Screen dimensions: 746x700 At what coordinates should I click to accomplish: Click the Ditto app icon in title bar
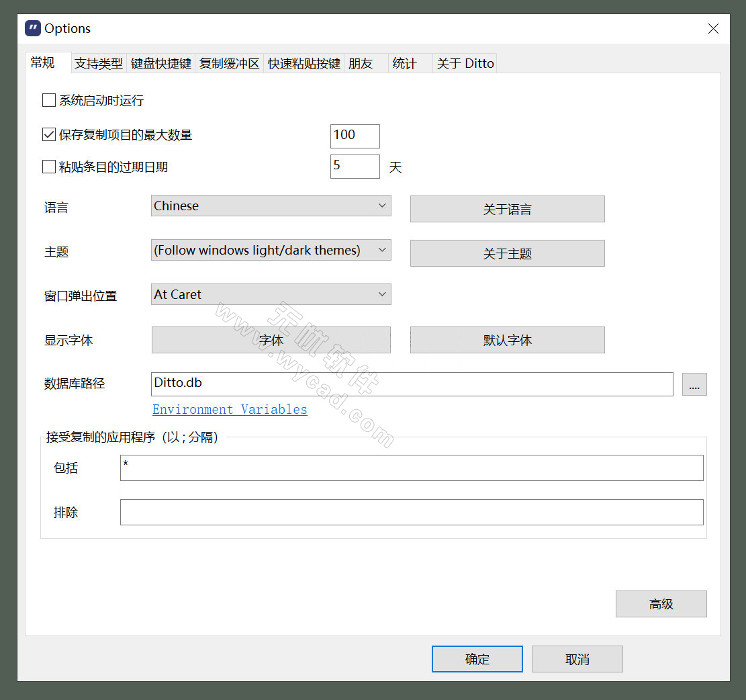[x=33, y=28]
